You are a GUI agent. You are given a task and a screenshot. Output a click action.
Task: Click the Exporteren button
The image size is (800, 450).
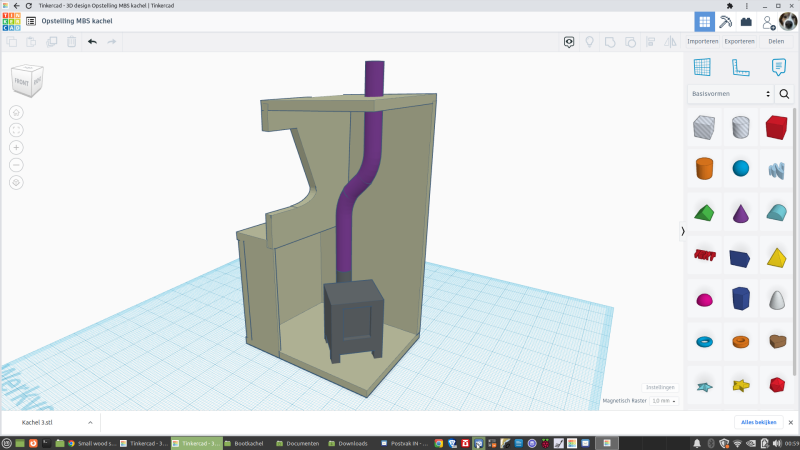pyautogui.click(x=739, y=42)
